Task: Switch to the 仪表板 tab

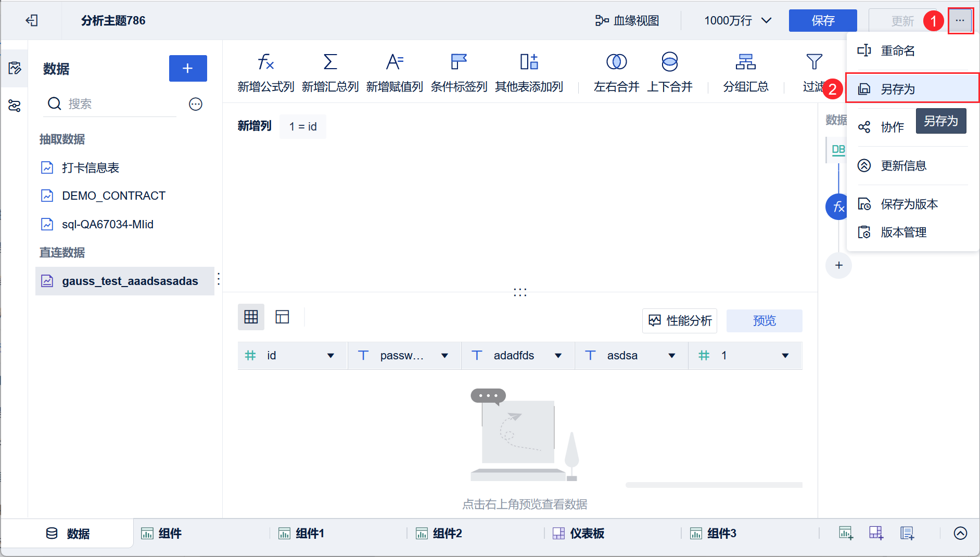Action: click(x=613, y=533)
